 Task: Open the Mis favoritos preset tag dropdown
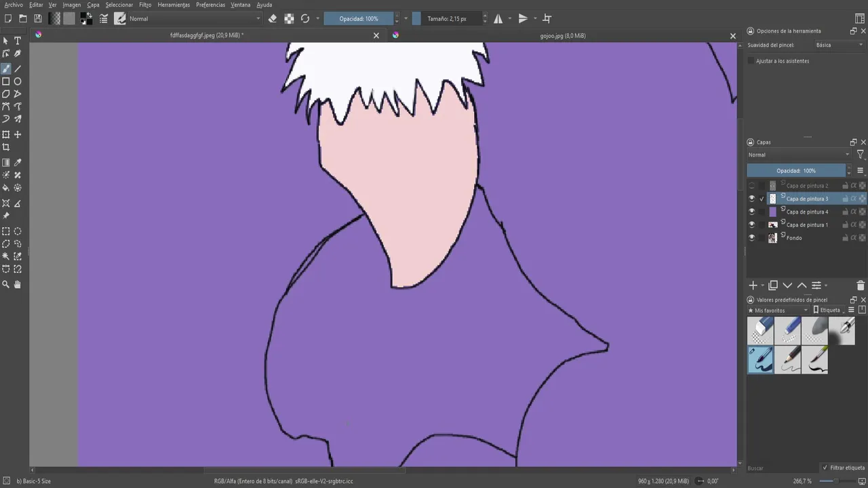pos(778,310)
